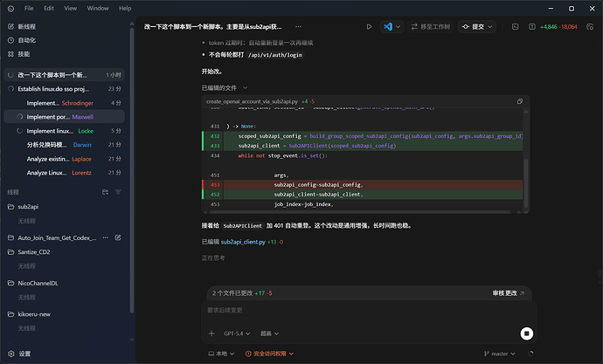The height and width of the screenshot is (364, 603).
Task: Expand the 提交 commit dropdown arrow
Action: tap(490, 27)
